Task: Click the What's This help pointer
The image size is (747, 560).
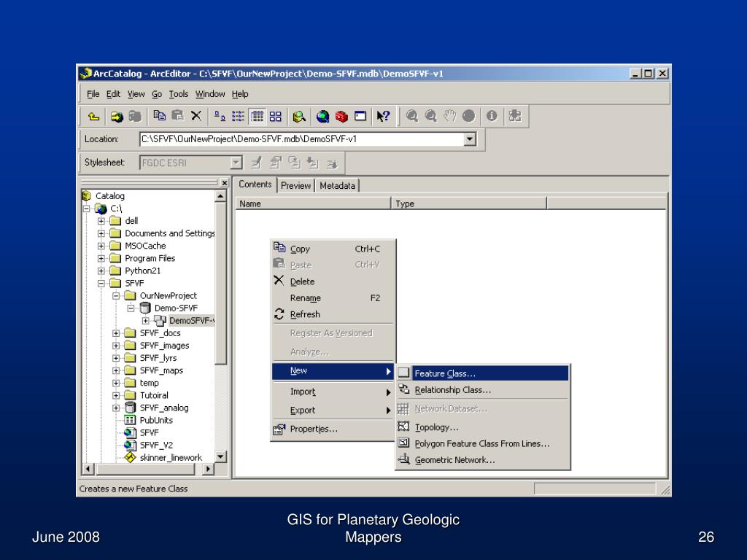Action: point(383,116)
